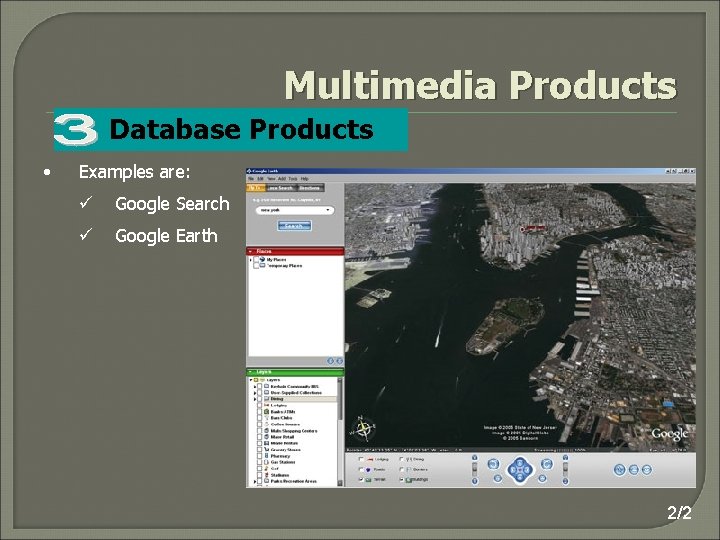720x540 pixels.
Task: Enable the Stadiums layer checkbox
Action: click(259, 475)
